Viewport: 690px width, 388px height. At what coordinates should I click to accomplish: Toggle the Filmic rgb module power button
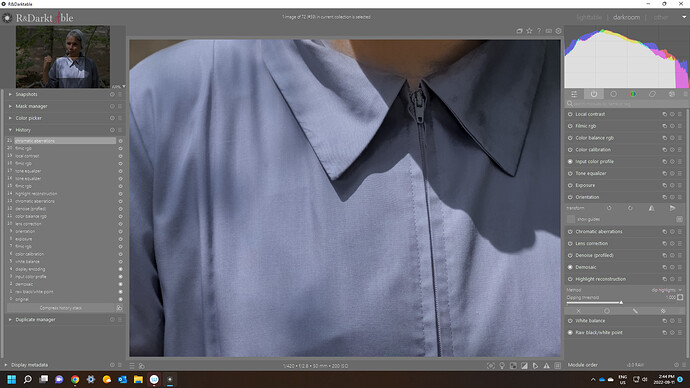570,126
